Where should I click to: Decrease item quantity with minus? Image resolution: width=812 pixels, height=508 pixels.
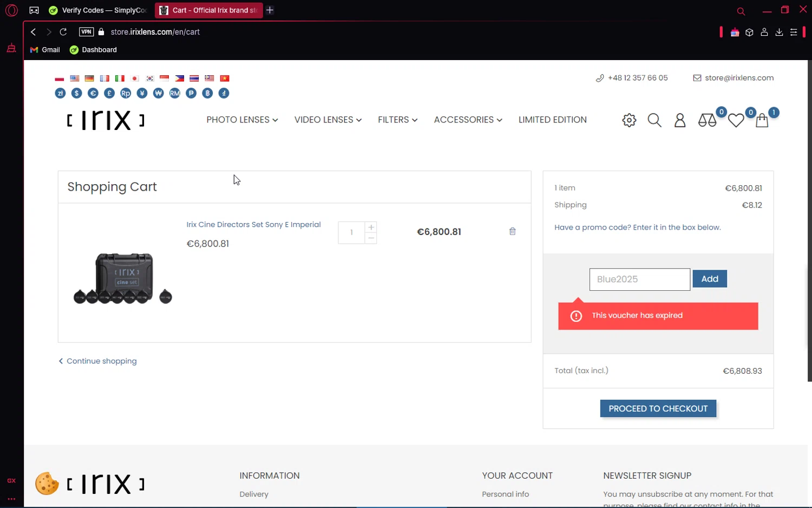371,238
